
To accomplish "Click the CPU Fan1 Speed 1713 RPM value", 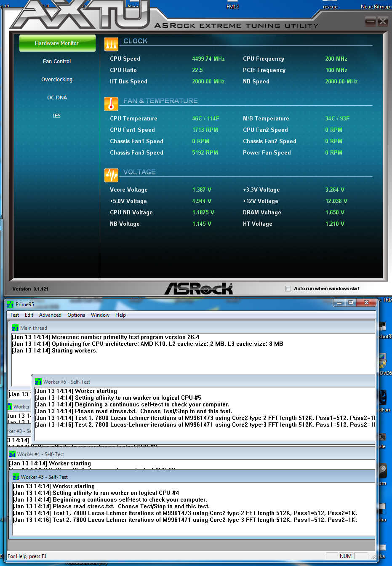I will click(x=205, y=130).
